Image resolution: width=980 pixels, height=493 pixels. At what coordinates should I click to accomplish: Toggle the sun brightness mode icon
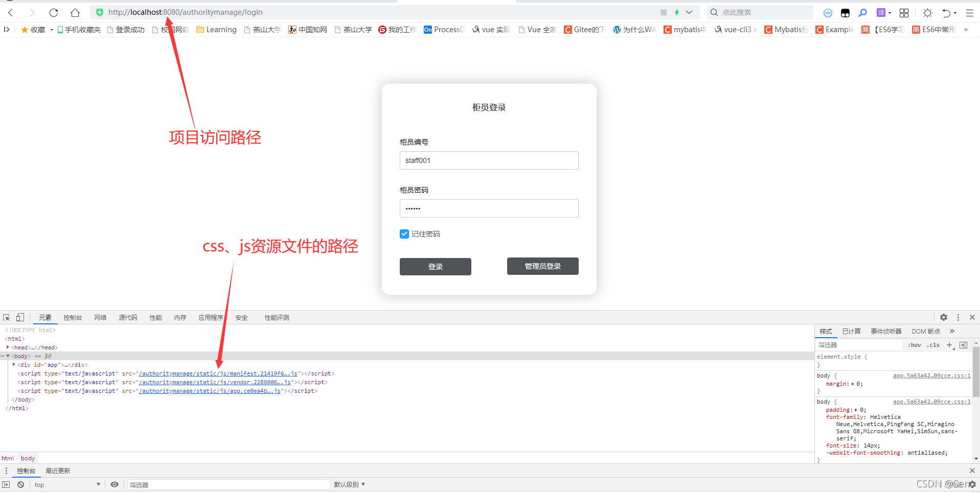[927, 13]
